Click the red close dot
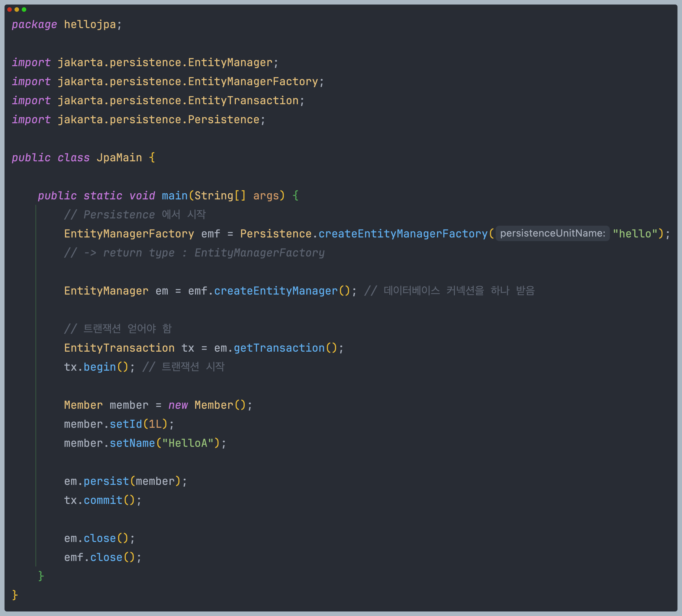 [x=9, y=9]
